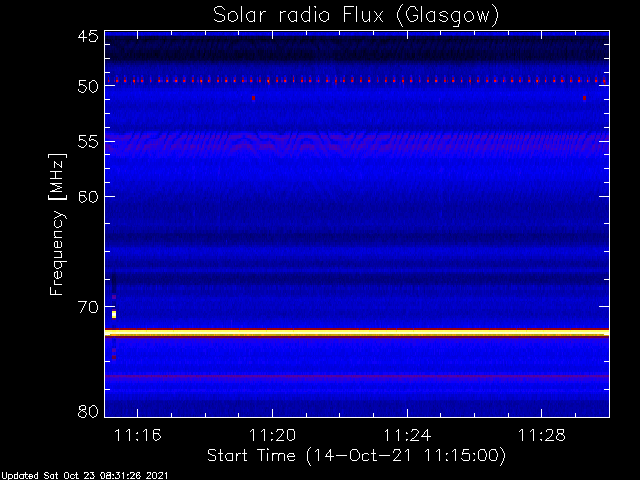Click the red dot below 50 MHz near 11:29
Screen dimensions: 640x480
[584, 98]
